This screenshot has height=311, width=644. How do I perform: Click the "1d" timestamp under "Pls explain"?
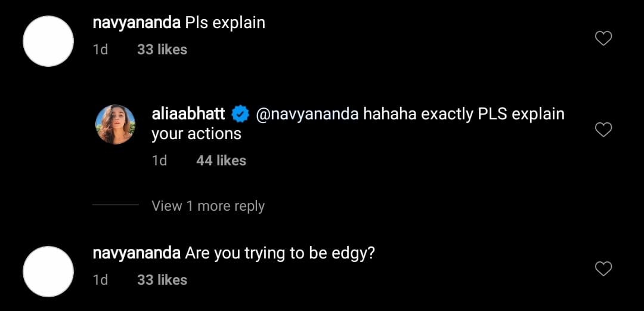[101, 50]
